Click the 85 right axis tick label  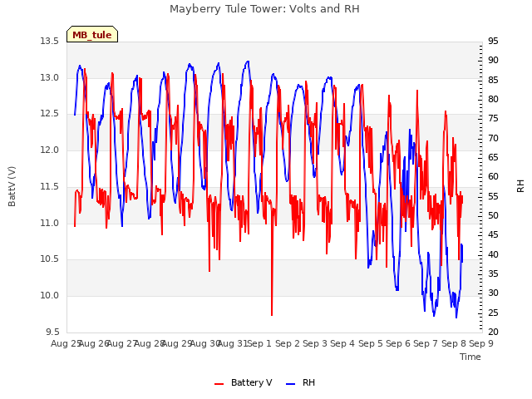pos(493,80)
